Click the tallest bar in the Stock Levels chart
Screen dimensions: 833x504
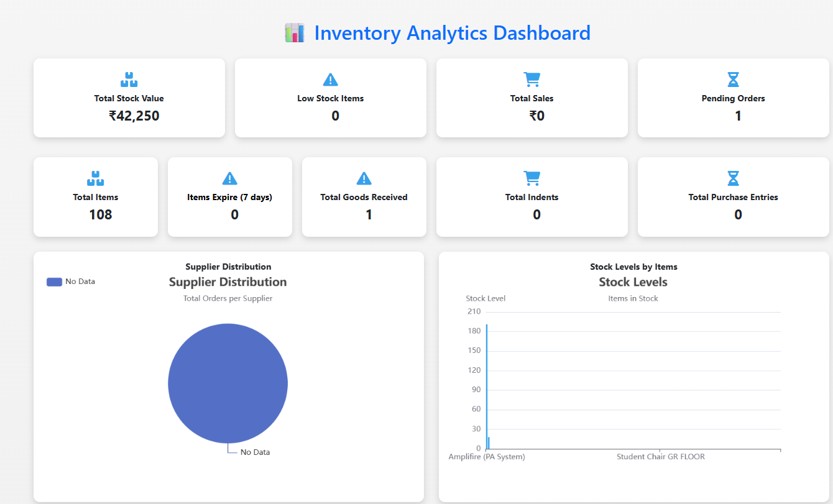487,386
